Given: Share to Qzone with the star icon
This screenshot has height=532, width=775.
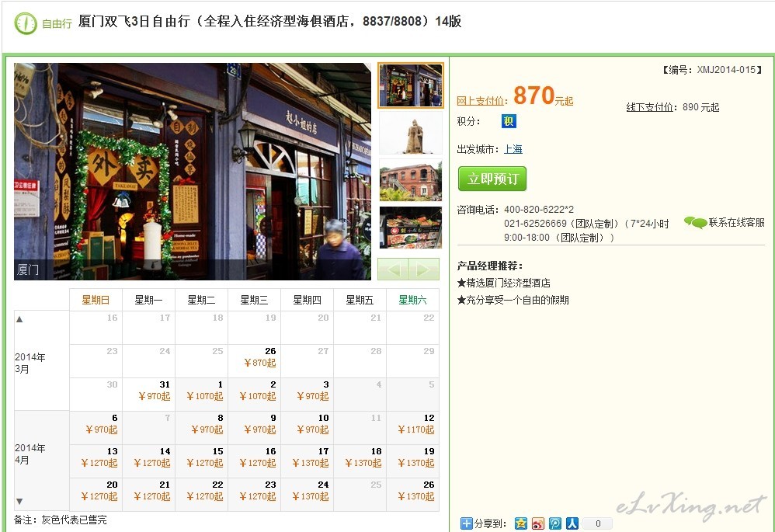Looking at the screenshot, I should (520, 523).
